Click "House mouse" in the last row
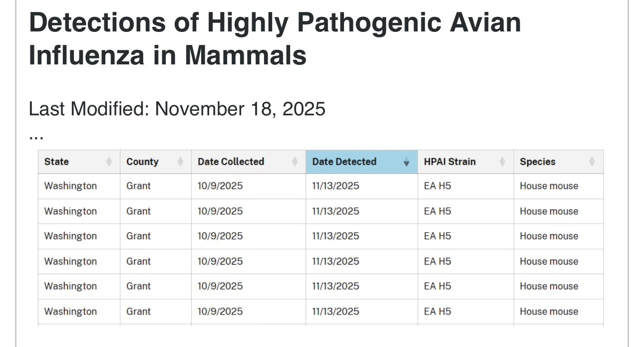Viewport: 644px width, 347px height. [x=549, y=312]
